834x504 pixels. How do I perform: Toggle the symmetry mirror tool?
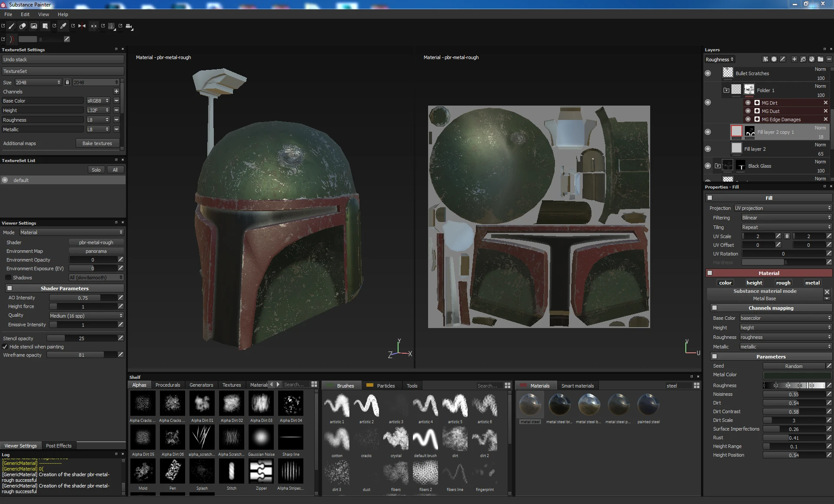[82, 26]
